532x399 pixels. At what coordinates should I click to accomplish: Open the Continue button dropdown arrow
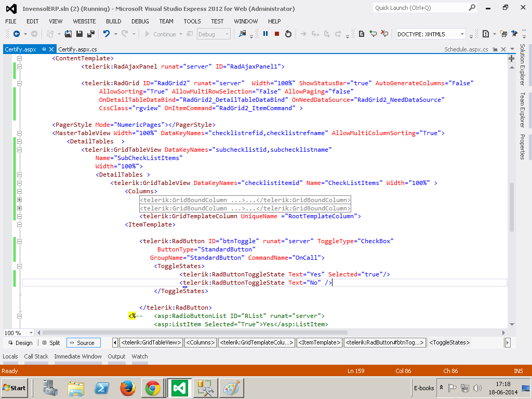(x=181, y=34)
